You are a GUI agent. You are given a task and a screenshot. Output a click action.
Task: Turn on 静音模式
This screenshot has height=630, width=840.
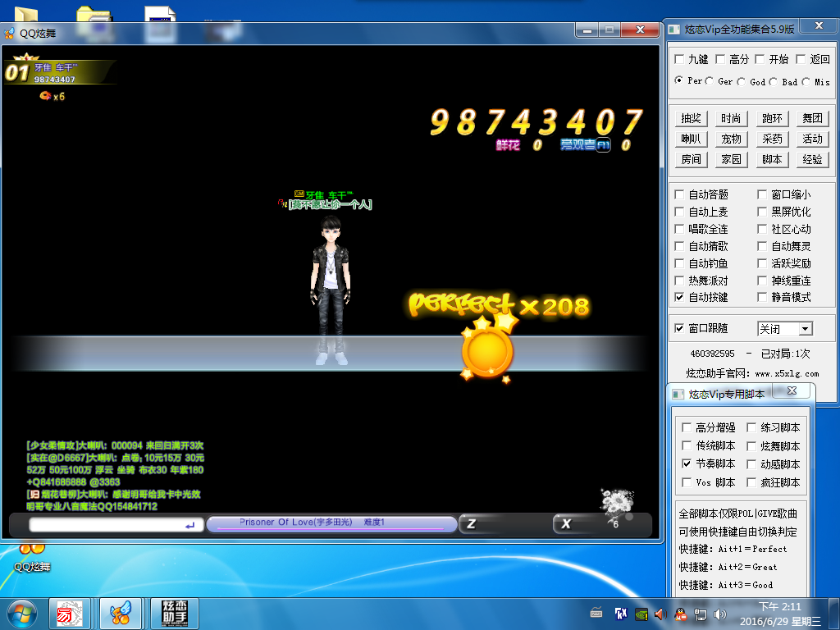[762, 297]
